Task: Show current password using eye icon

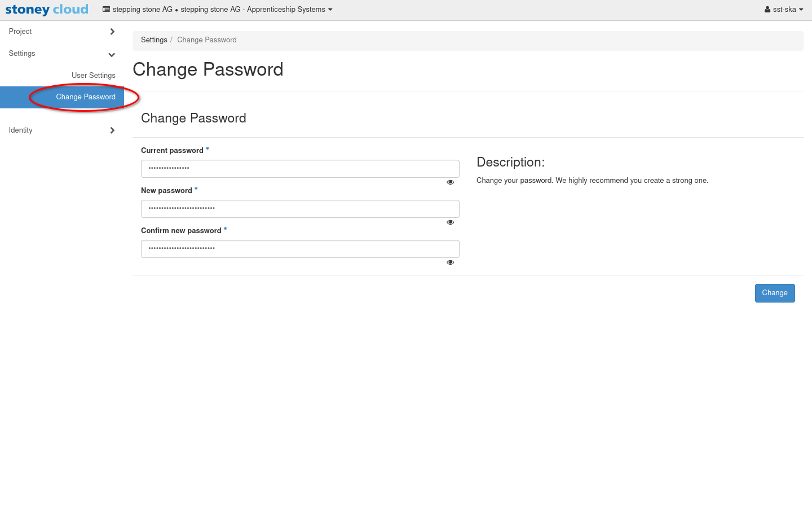Action: 450,182
